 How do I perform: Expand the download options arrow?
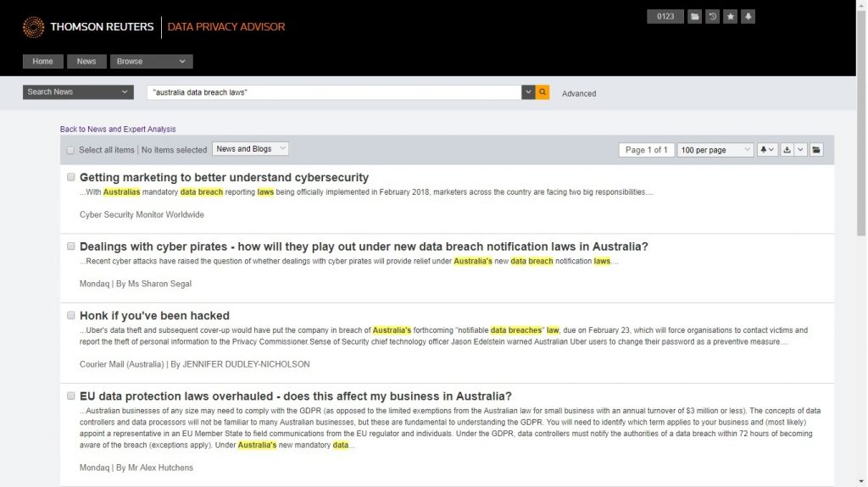click(x=800, y=150)
